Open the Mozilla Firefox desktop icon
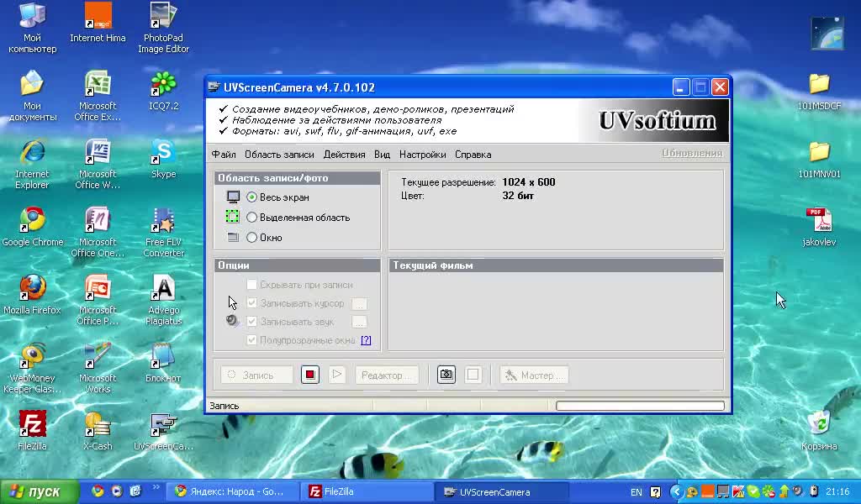Viewport: 861px width, 504px height. 32,288
